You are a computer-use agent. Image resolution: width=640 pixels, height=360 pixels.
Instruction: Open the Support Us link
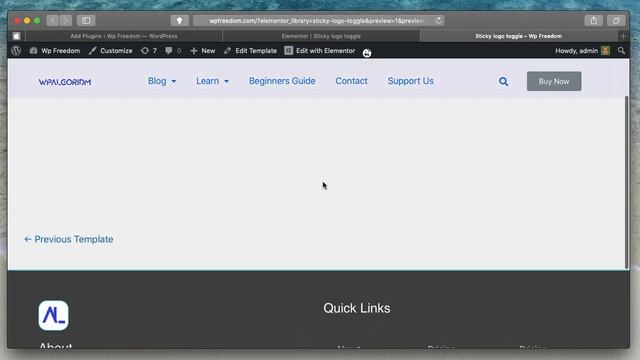(411, 81)
